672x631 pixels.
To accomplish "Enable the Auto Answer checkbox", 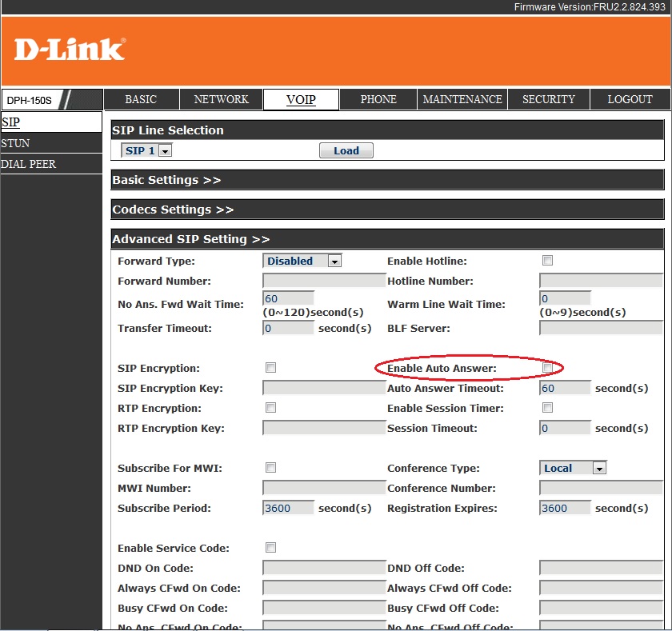I will pyautogui.click(x=548, y=368).
